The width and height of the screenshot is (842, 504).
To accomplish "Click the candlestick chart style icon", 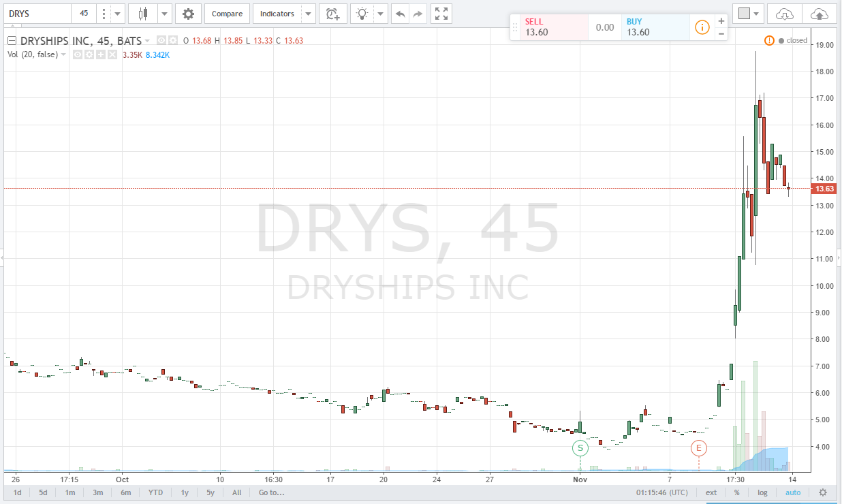I will (x=142, y=14).
